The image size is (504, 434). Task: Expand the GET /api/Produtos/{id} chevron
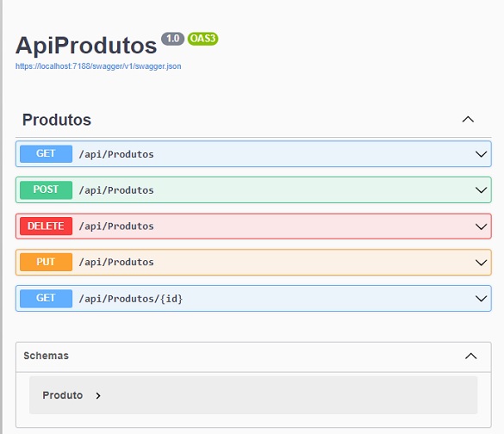point(481,299)
